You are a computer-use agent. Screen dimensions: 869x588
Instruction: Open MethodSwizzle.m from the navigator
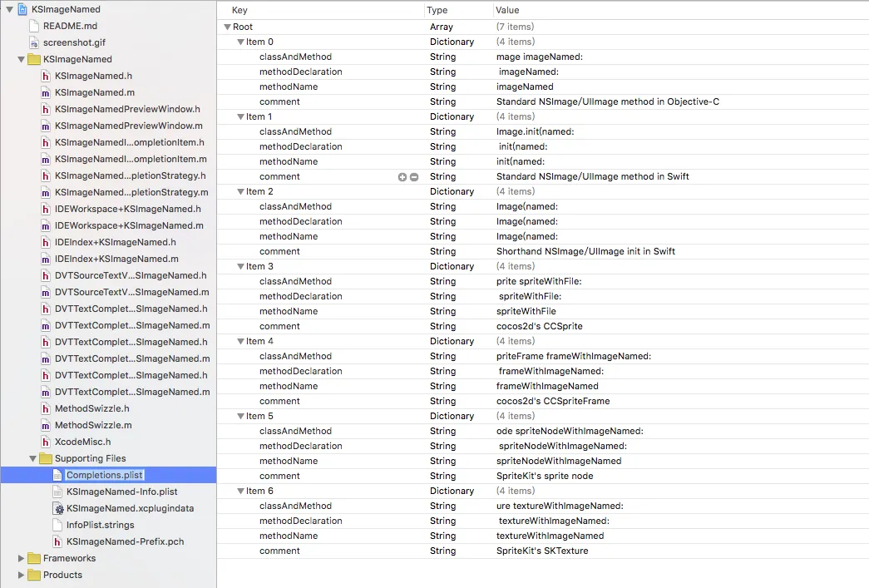tap(93, 425)
